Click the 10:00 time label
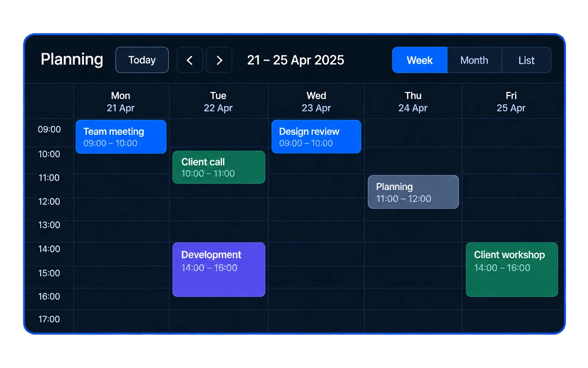This screenshot has height=368, width=588. click(49, 154)
